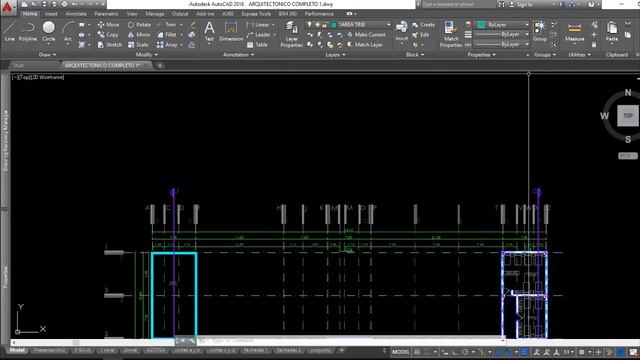Expand the Properties panel
640x360 pixels.
click(x=481, y=55)
